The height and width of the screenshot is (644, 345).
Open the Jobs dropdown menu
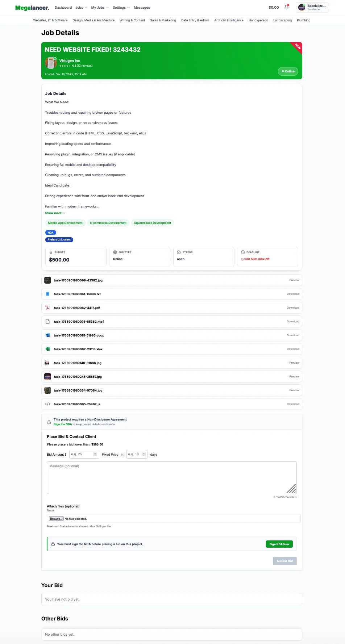[x=81, y=7]
